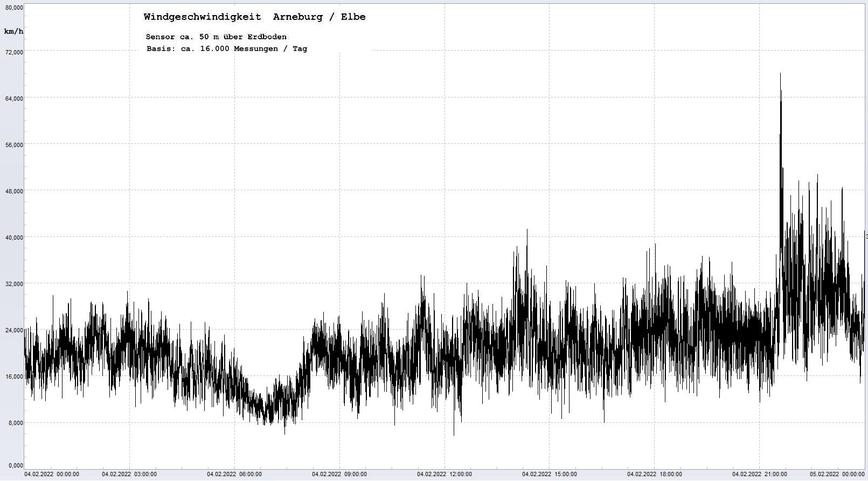The image size is (868, 481).
Task: Click the y-axis value '32,000'
Action: pos(14,283)
